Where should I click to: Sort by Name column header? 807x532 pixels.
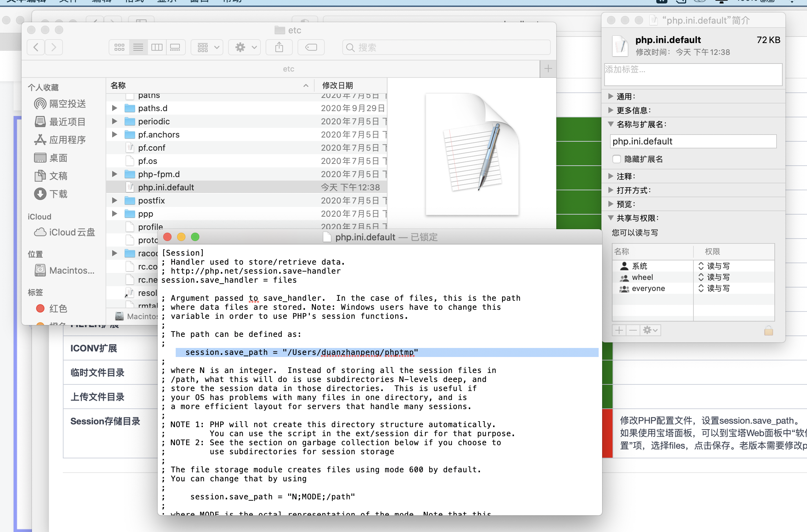point(210,85)
